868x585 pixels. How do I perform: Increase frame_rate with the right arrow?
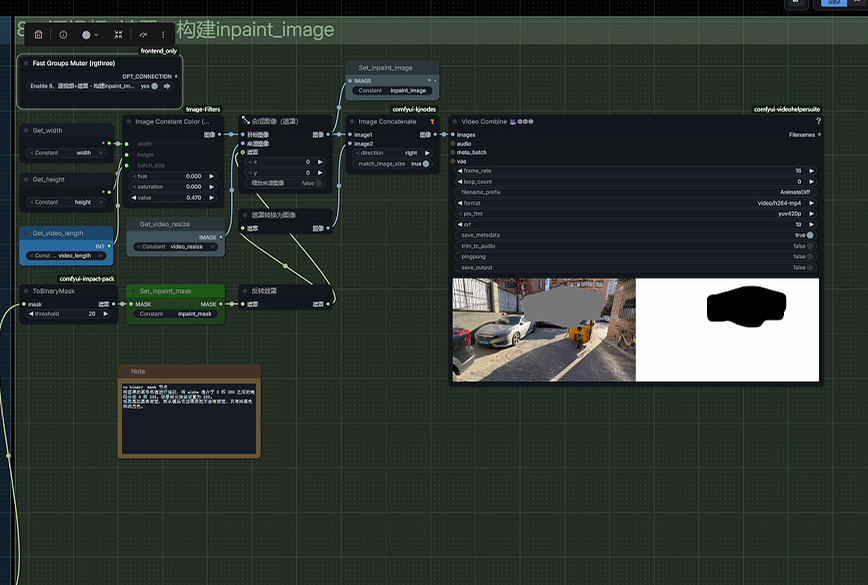(811, 171)
